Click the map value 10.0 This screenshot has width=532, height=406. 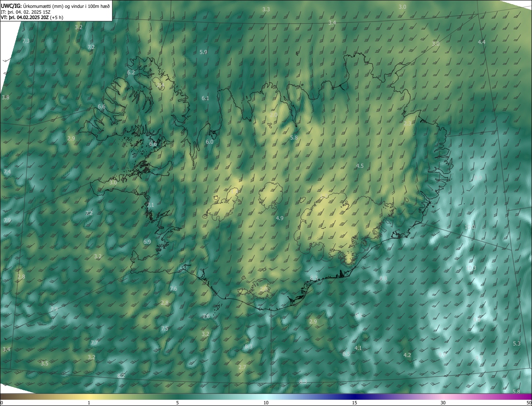(470, 227)
